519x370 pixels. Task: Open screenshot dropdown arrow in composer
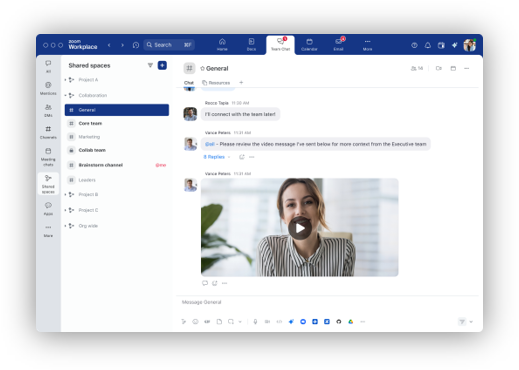click(240, 322)
